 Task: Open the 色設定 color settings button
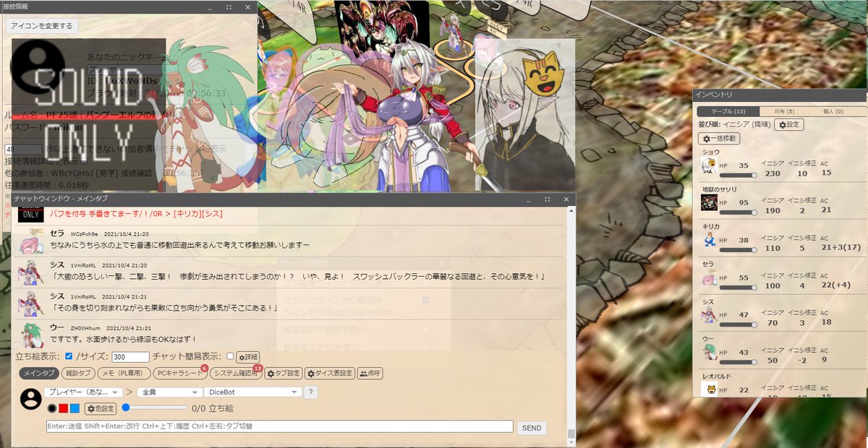pos(101,408)
